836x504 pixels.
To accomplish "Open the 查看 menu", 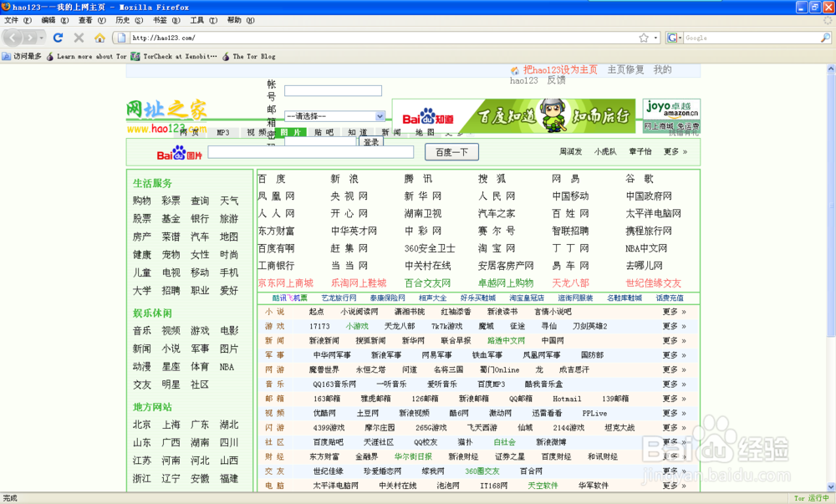I will click(92, 20).
